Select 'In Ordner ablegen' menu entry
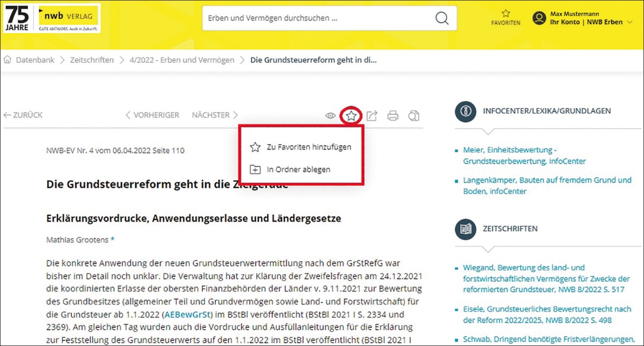Image resolution: width=644 pixels, height=346 pixels. click(298, 170)
